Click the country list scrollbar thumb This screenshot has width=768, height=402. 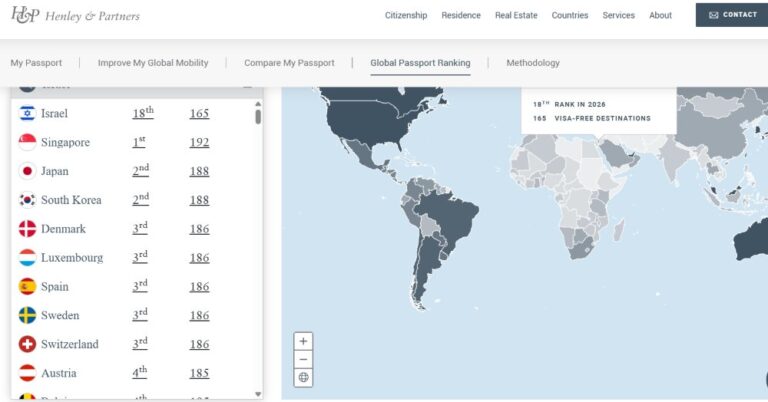coord(258,117)
